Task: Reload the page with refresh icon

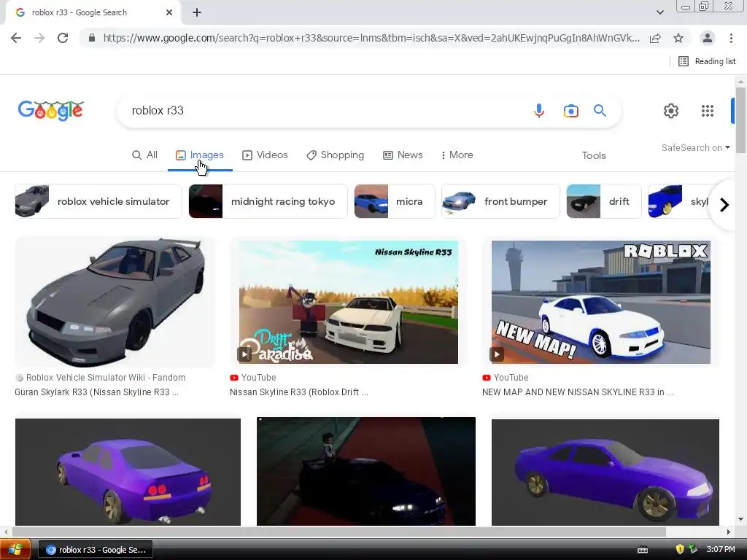Action: pyautogui.click(x=63, y=38)
